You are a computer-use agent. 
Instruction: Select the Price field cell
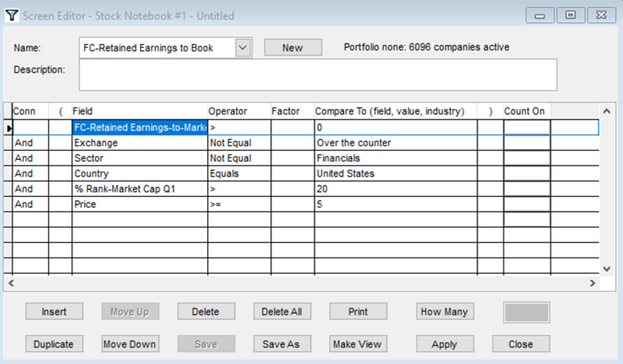[x=140, y=204]
